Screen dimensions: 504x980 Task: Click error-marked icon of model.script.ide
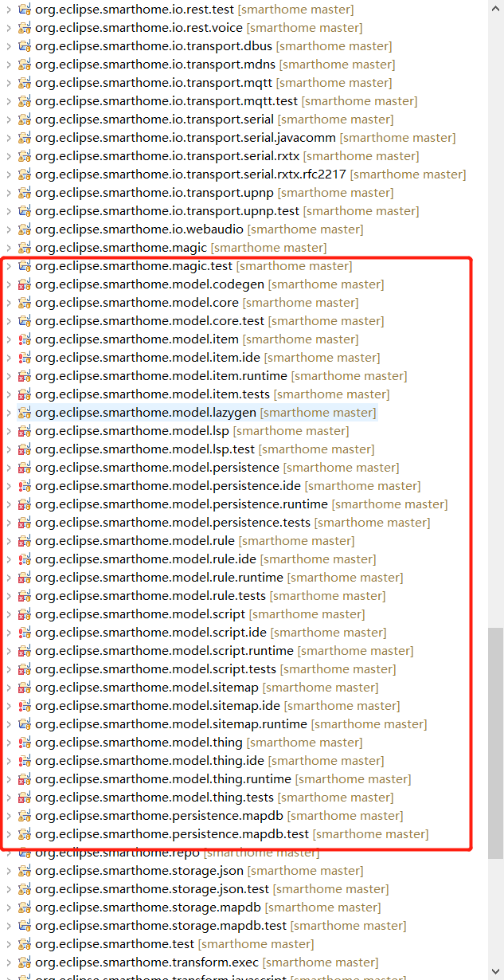point(25,633)
